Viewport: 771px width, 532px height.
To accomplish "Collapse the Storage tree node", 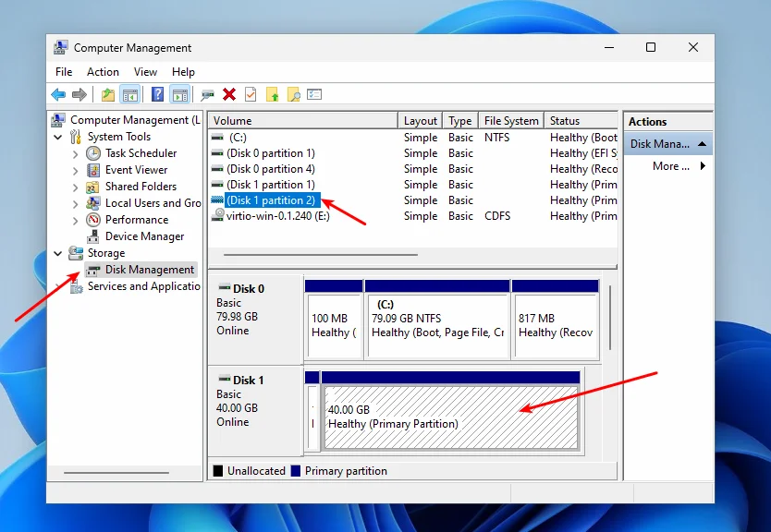I will click(59, 253).
